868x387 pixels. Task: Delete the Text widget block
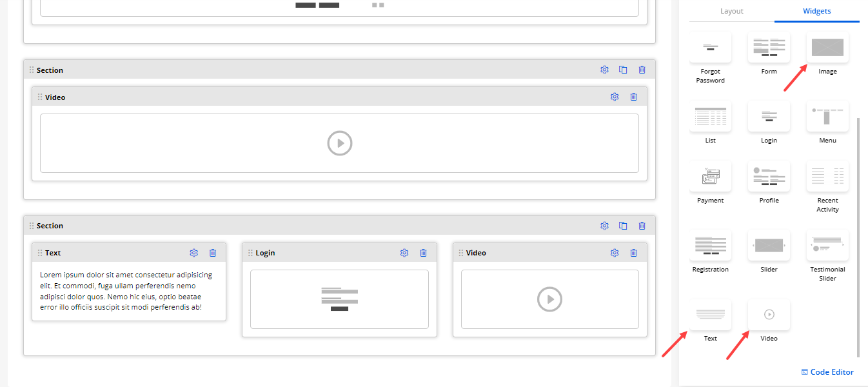pos(213,253)
